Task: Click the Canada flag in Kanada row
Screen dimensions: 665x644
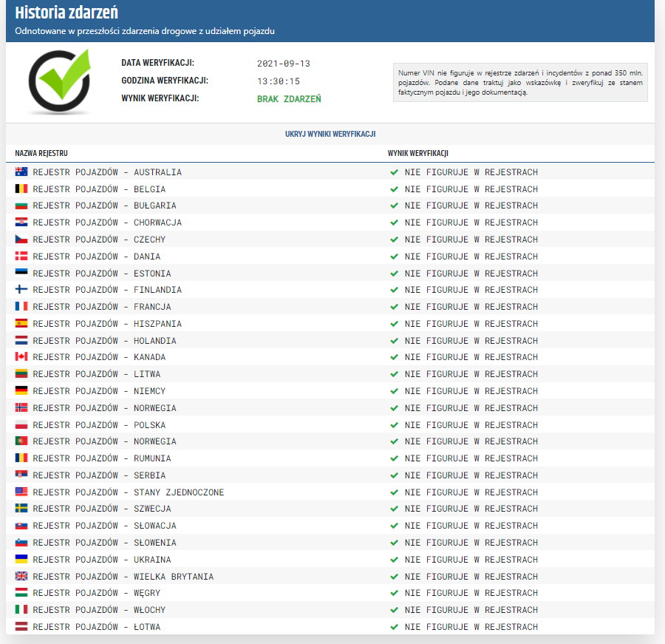Action: coord(21,357)
